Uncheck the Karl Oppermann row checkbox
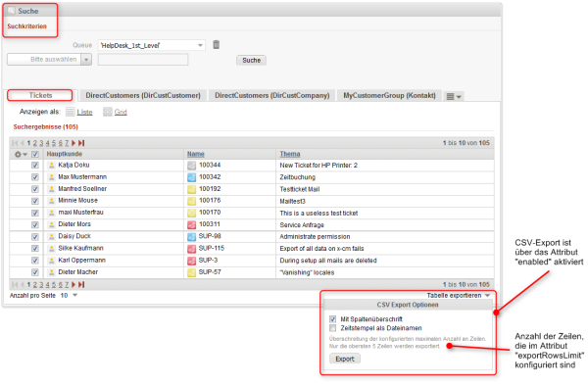The image size is (588, 385). 35,261
